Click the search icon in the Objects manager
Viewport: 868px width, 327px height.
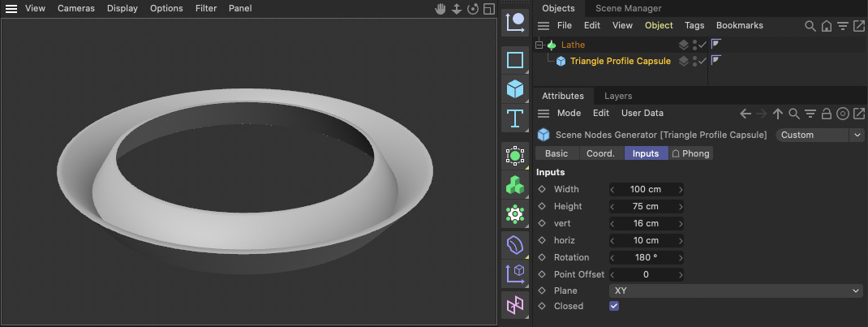pos(810,26)
